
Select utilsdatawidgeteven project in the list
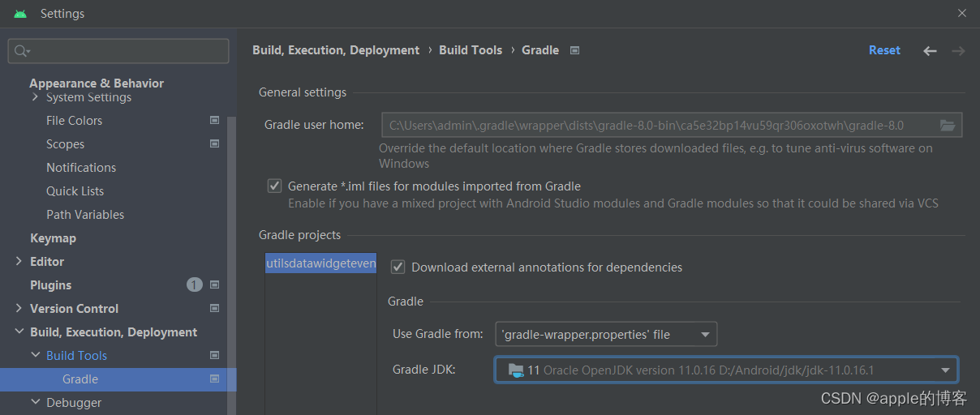321,263
